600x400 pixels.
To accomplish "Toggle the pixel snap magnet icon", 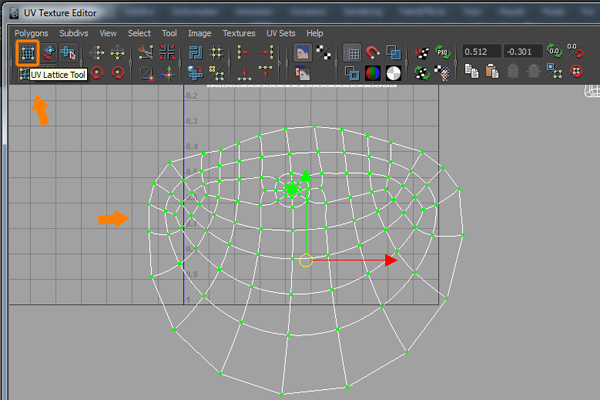I will pos(373,53).
